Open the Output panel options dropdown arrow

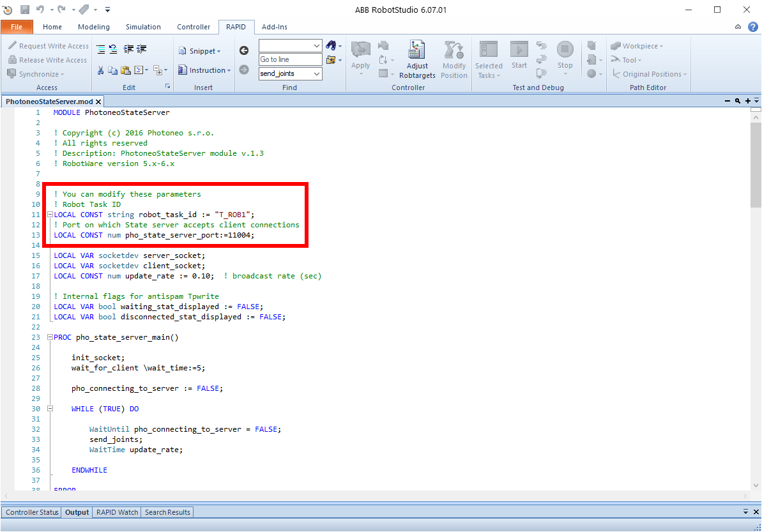coord(746,512)
